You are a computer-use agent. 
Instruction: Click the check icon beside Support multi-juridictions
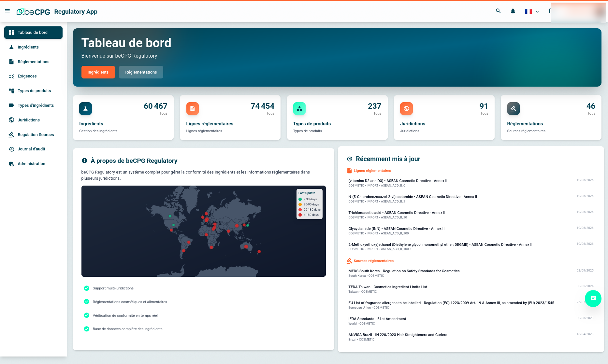coord(87,288)
